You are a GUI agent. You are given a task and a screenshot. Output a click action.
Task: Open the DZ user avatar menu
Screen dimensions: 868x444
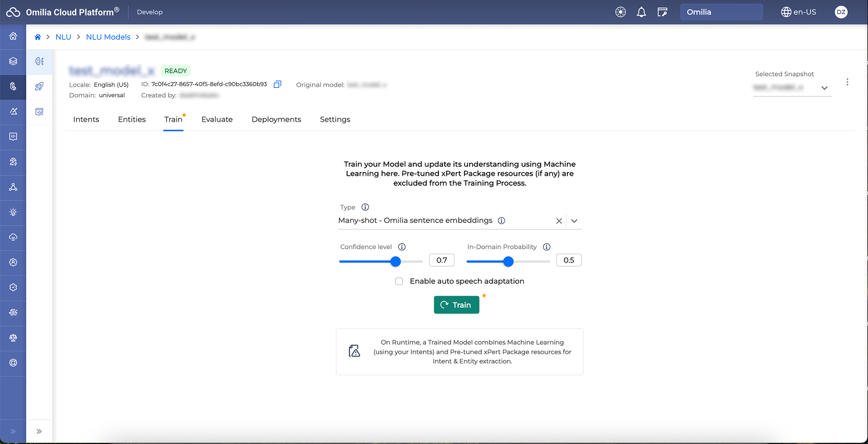coord(841,12)
